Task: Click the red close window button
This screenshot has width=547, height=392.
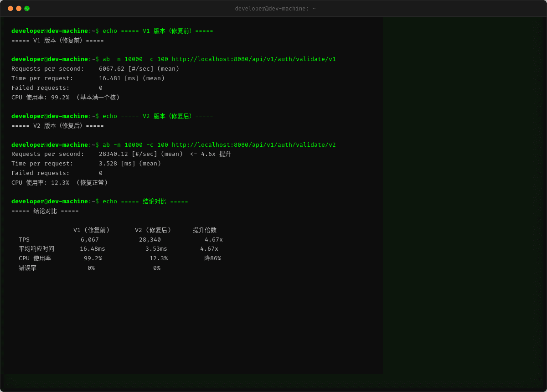Action: point(10,8)
